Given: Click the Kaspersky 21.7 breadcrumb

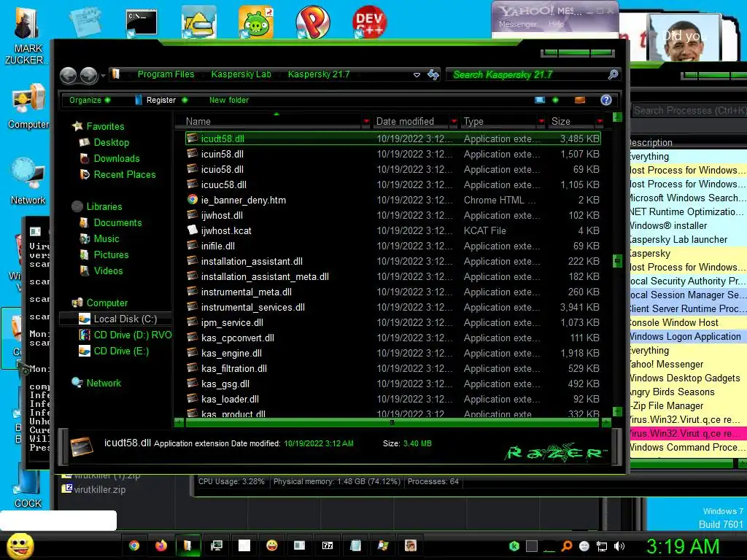Looking at the screenshot, I should click(319, 74).
